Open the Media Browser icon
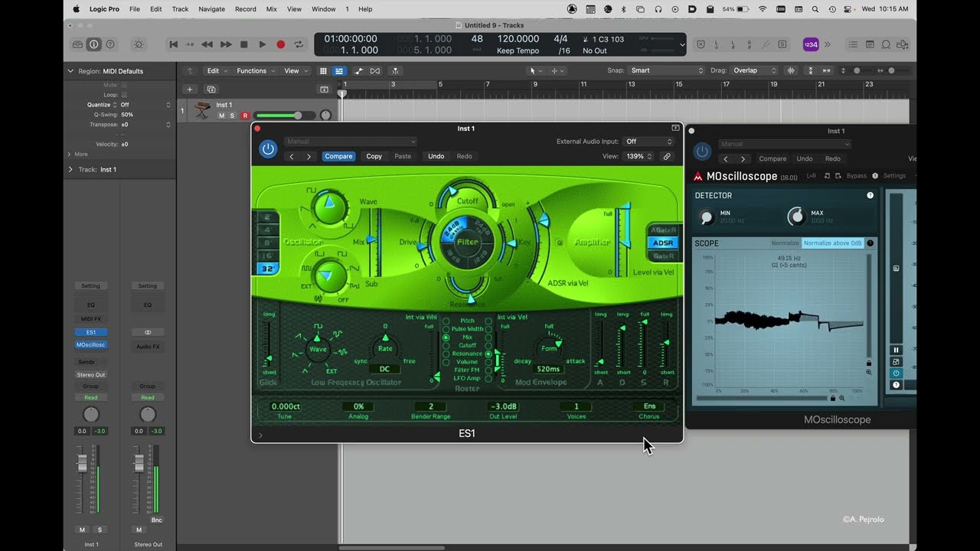The width and height of the screenshot is (980, 551). coord(903,44)
